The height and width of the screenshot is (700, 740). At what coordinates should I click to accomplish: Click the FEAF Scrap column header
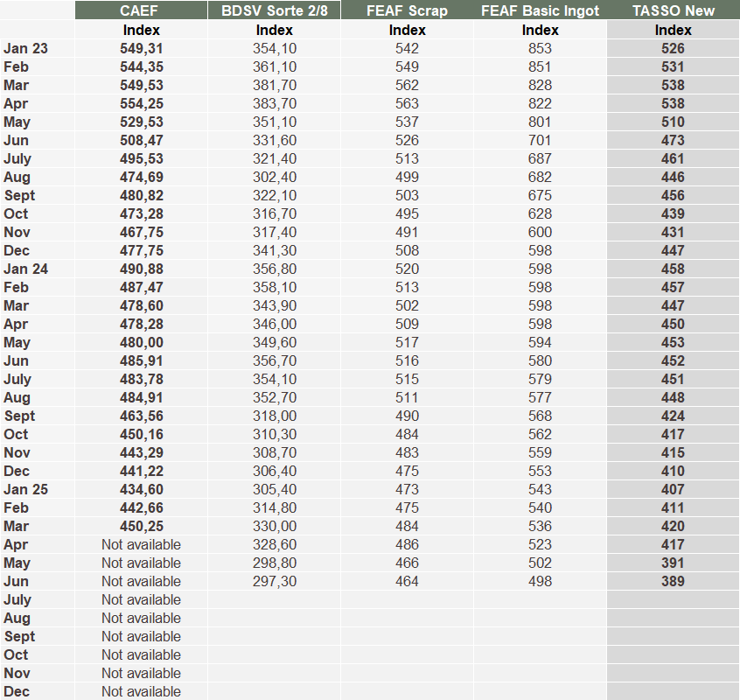point(408,10)
